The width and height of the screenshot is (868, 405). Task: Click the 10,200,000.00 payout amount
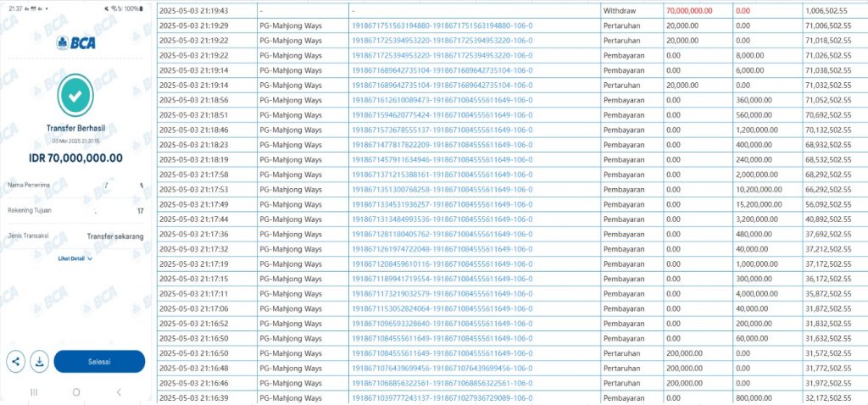coord(759,189)
